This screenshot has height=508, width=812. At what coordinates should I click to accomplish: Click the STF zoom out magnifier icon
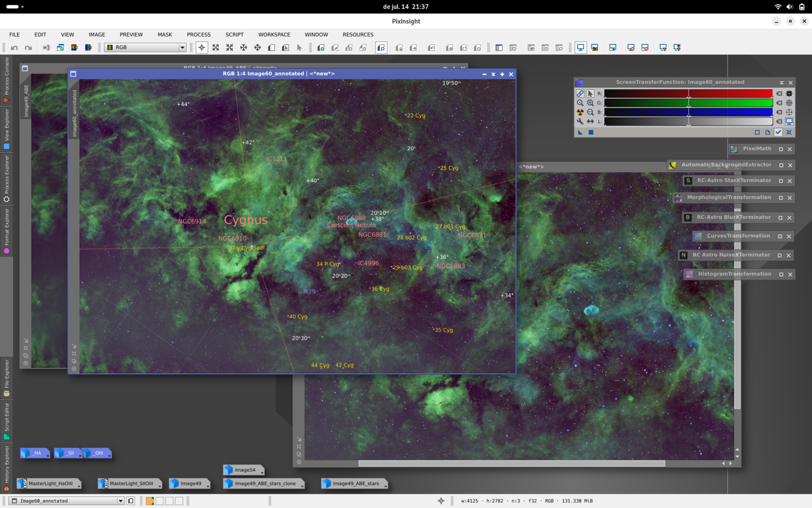[x=590, y=112]
